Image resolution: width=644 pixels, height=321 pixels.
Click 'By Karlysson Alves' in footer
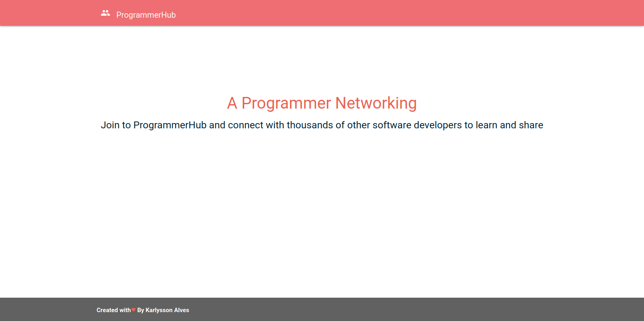(x=163, y=310)
